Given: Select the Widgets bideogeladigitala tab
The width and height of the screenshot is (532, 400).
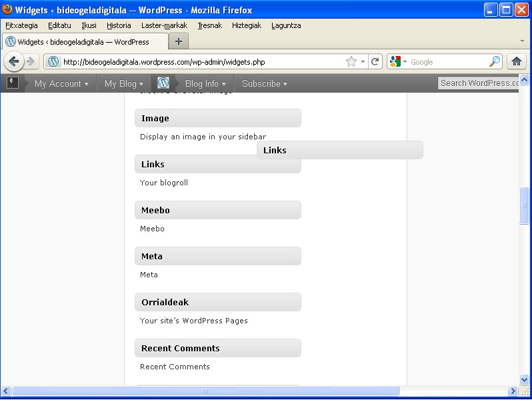Looking at the screenshot, I should tap(85, 42).
